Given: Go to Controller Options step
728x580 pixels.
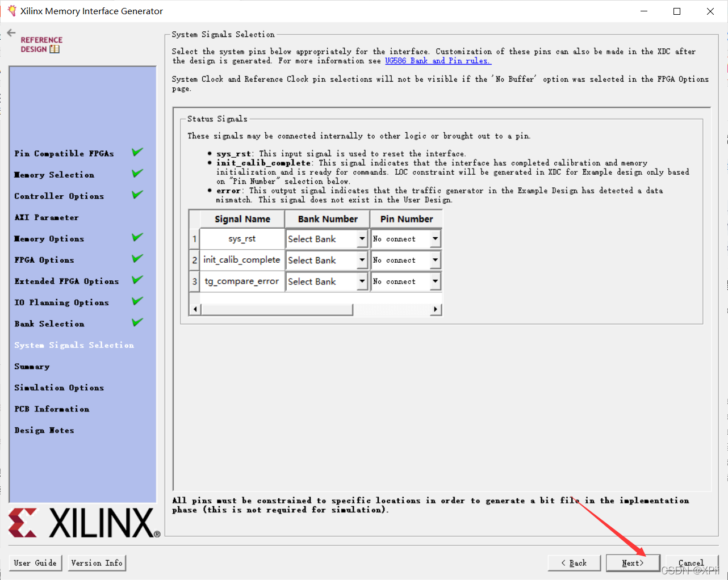Looking at the screenshot, I should pos(59,196).
